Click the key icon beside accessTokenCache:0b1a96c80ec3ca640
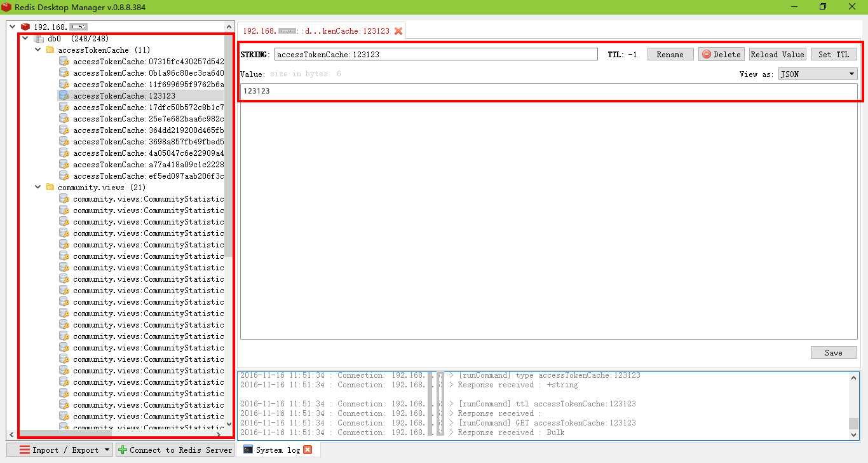The image size is (868, 463). click(x=64, y=73)
